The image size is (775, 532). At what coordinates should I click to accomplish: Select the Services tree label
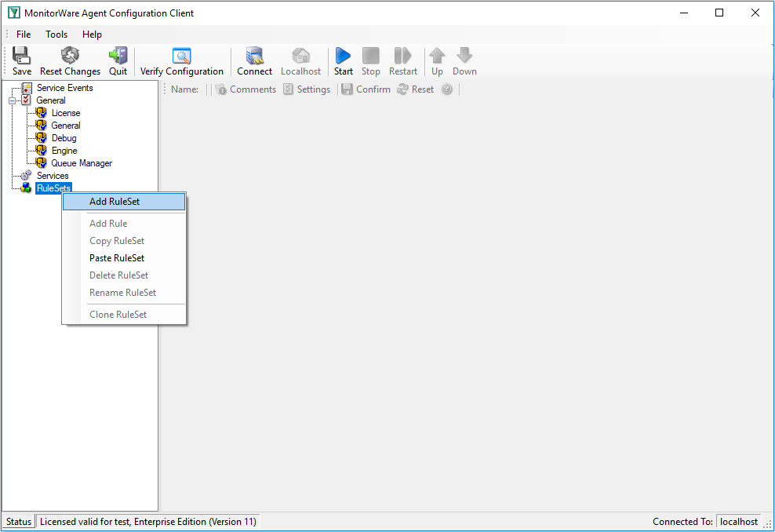[53, 176]
